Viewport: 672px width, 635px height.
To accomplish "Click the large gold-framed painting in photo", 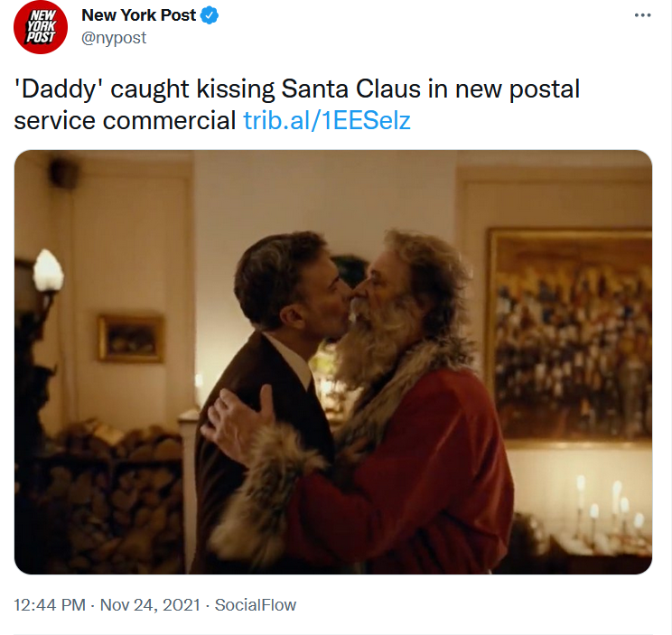I will 570,336.
